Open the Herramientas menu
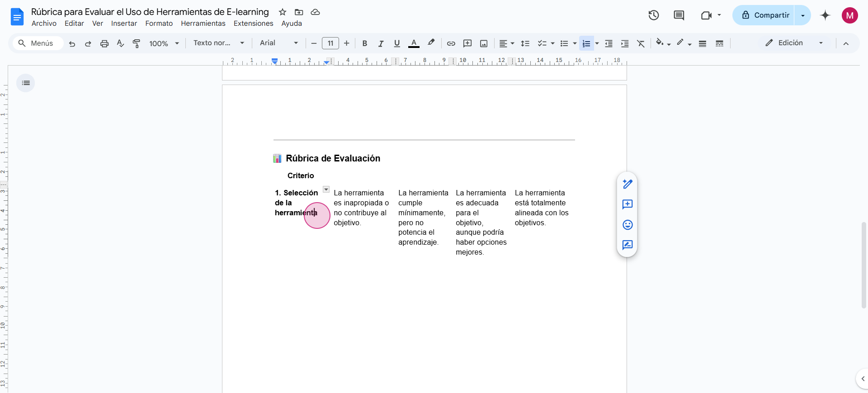This screenshot has width=868, height=393. (203, 24)
